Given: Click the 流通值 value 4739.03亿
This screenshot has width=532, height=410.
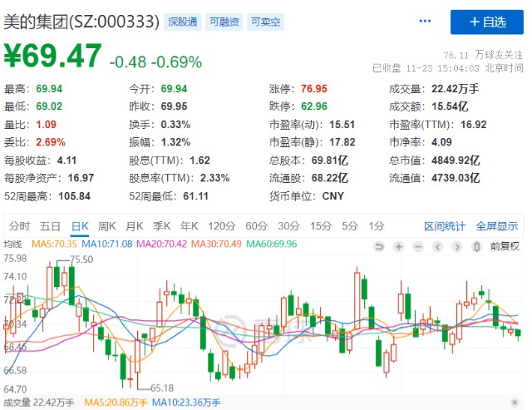Looking at the screenshot, I should (x=456, y=178).
